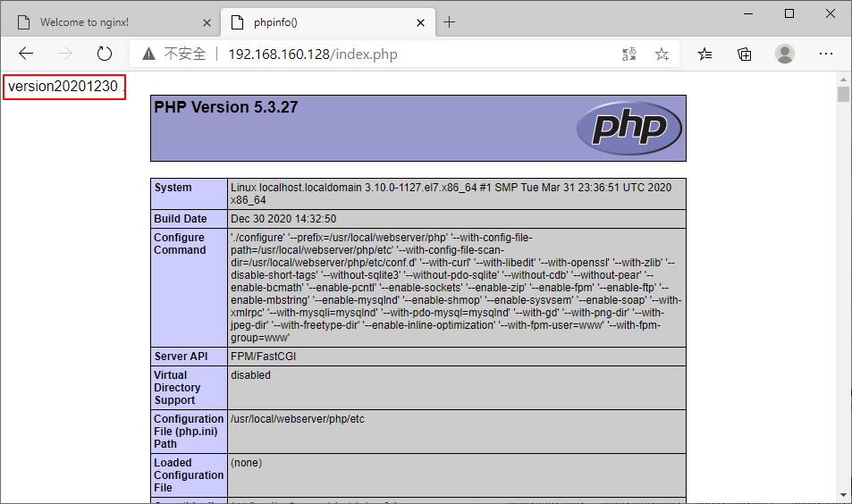Close the Welcome to nginx! tab
Image resolution: width=852 pixels, height=504 pixels.
pos(207,23)
